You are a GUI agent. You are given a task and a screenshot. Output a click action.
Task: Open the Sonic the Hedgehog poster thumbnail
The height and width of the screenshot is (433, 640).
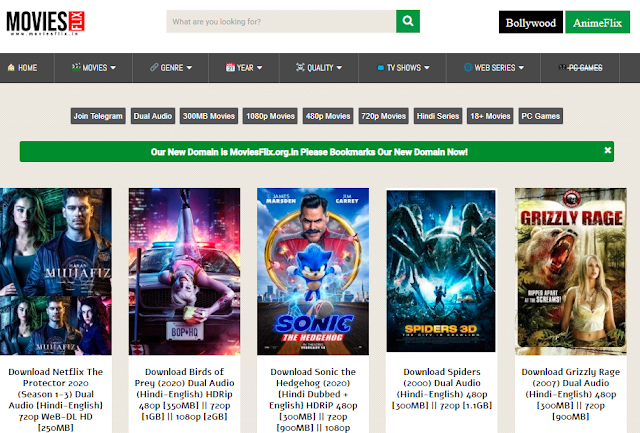[313, 271]
